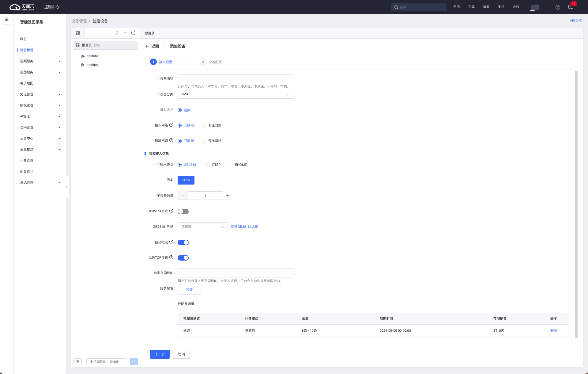Click the refresh icon in device tree toolbar

(x=133, y=33)
